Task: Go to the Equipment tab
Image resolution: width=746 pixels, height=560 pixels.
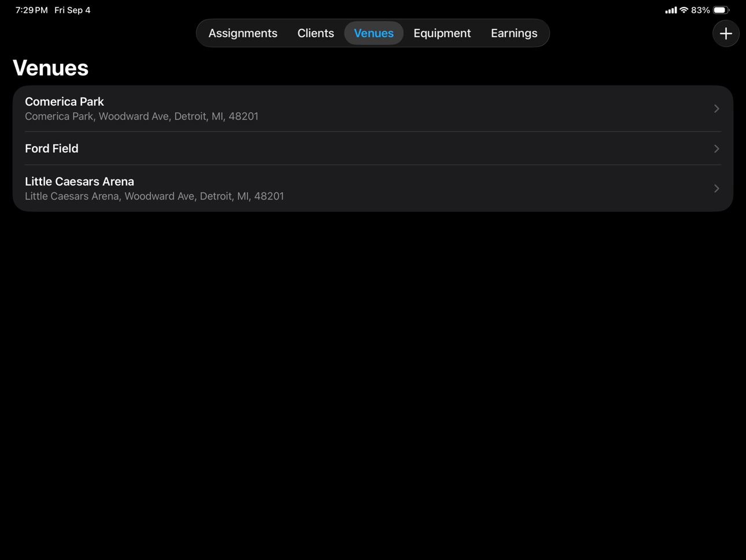Action: [442, 33]
